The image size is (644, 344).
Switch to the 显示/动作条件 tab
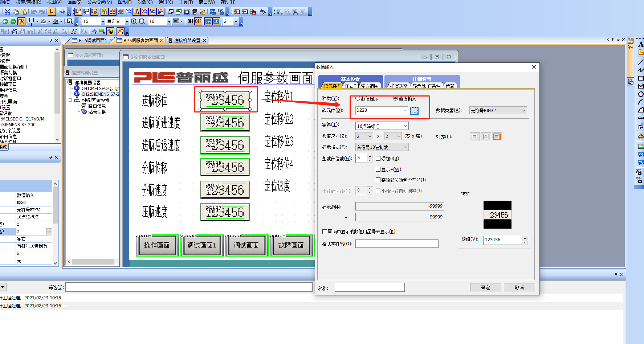(427, 86)
